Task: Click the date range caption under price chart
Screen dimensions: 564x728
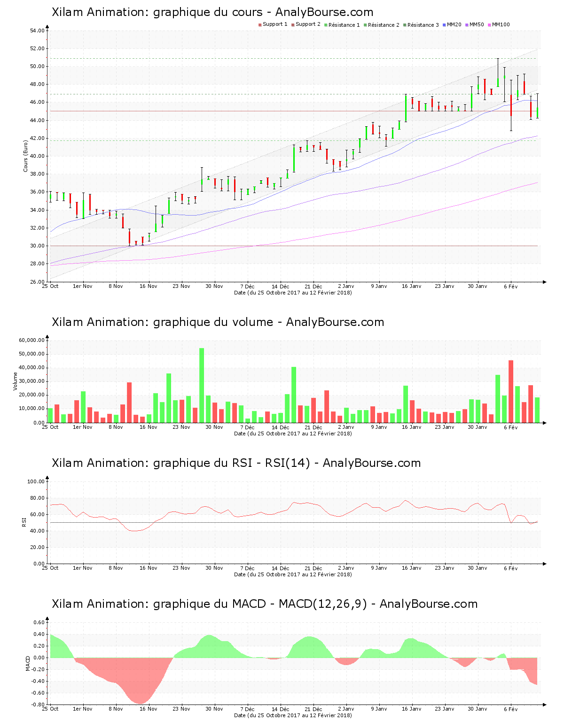Action: point(293,293)
